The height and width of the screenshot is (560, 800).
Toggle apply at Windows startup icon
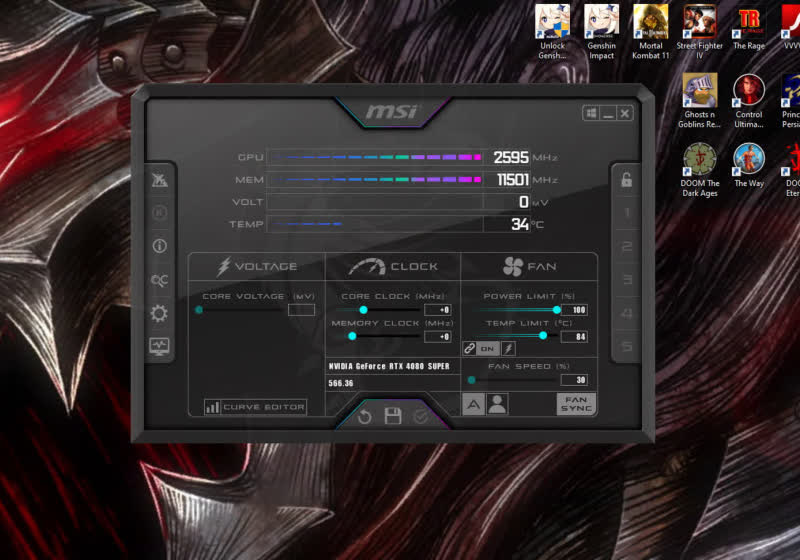(591, 113)
